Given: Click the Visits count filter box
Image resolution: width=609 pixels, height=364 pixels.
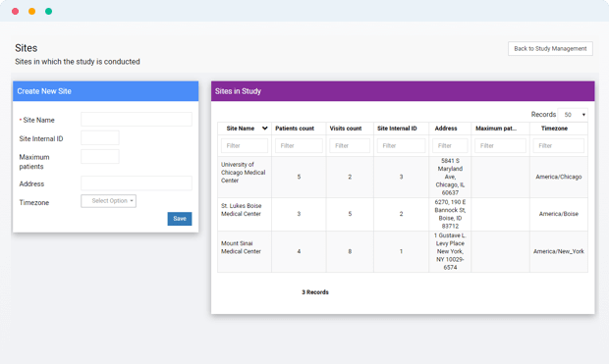Looking at the screenshot, I should coord(350,145).
